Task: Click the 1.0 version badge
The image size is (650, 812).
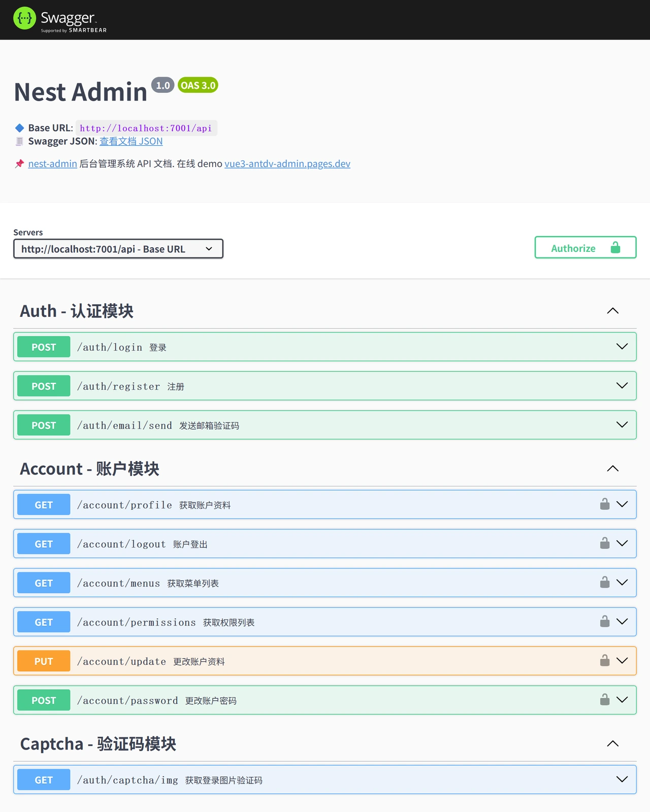Action: 162,85
